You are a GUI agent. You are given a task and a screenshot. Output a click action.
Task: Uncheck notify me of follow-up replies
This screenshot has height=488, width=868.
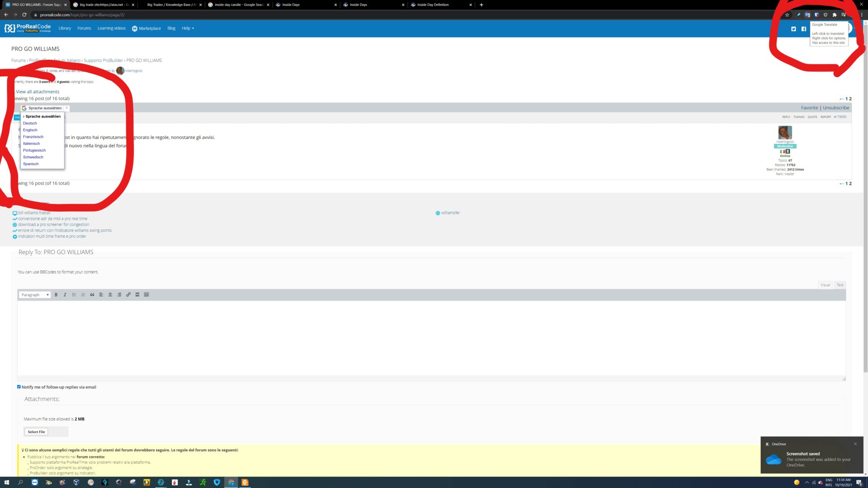(19, 387)
